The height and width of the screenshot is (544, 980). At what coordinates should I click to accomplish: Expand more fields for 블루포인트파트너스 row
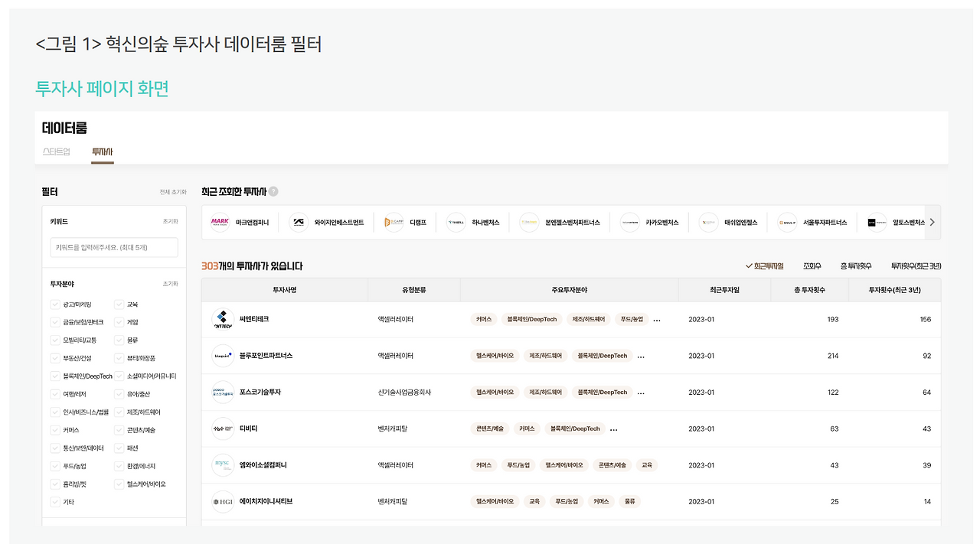click(641, 357)
